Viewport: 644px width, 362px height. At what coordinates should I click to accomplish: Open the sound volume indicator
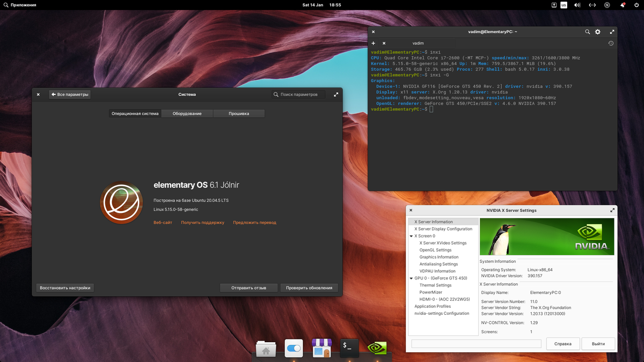(577, 5)
